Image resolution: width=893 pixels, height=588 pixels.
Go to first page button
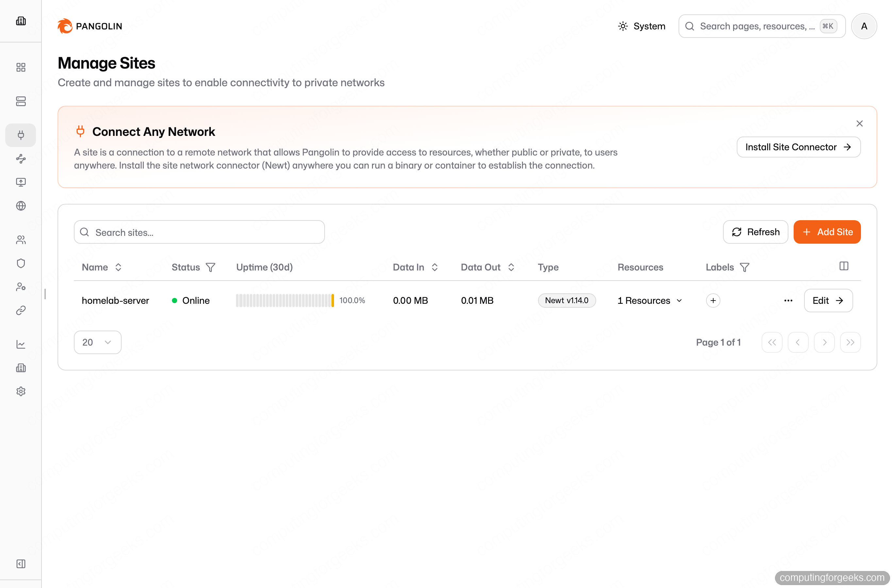click(x=771, y=342)
